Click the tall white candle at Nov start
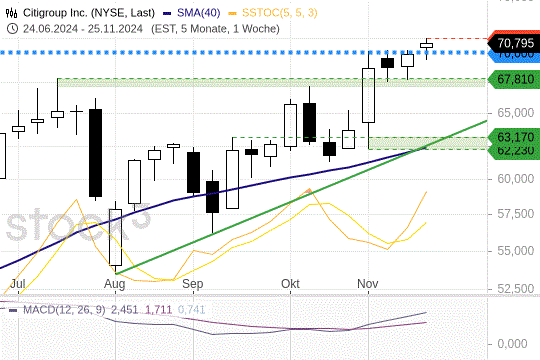 368,95
